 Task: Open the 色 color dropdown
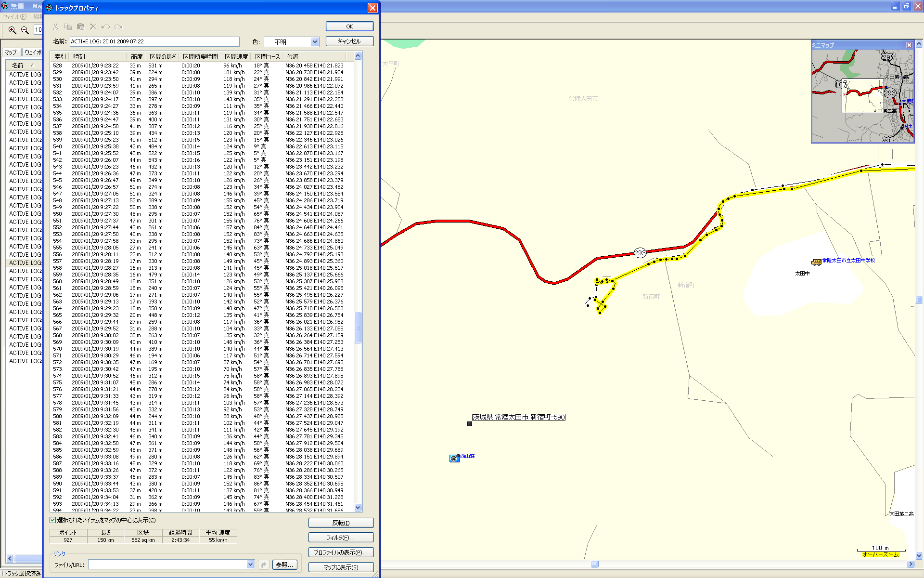(315, 42)
